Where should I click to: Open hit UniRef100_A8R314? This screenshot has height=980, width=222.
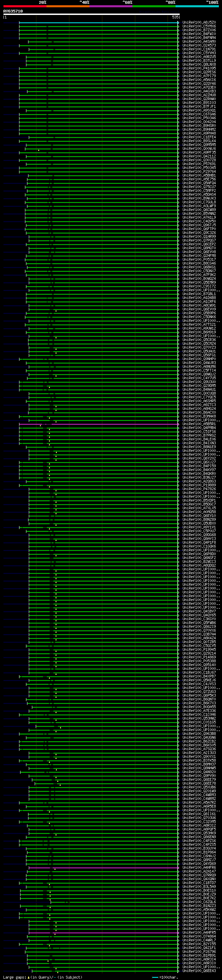click(x=199, y=959)
